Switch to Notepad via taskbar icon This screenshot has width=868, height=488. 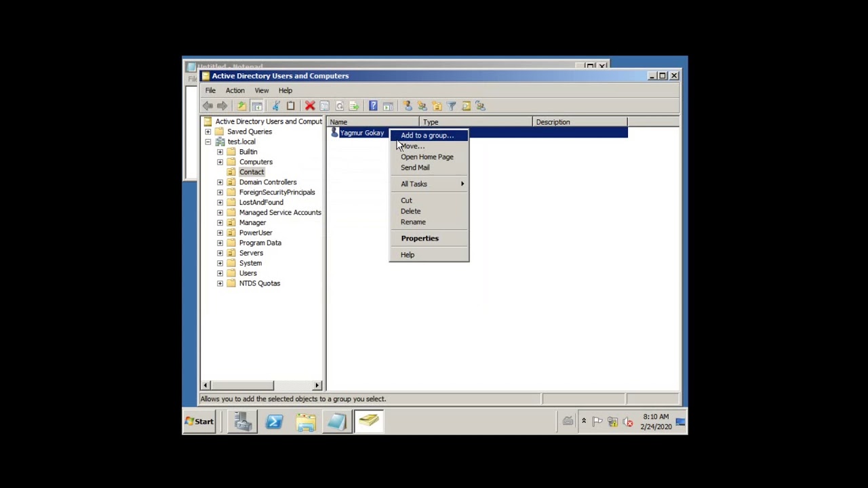(337, 422)
